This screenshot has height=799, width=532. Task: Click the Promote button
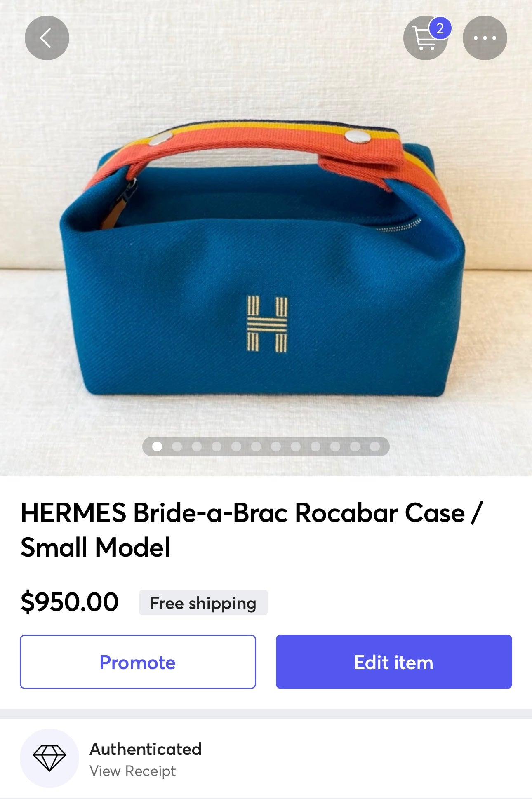(138, 662)
